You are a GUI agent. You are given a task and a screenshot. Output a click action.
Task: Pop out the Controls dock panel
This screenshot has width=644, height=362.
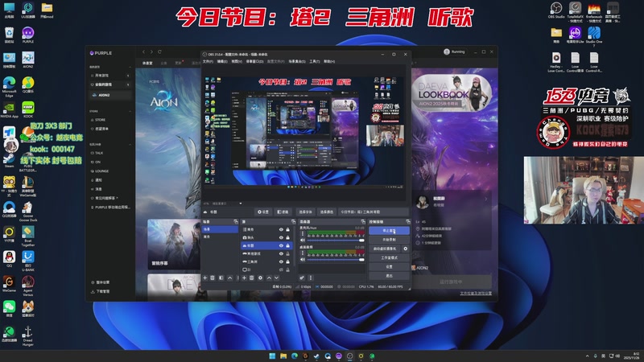408,222
